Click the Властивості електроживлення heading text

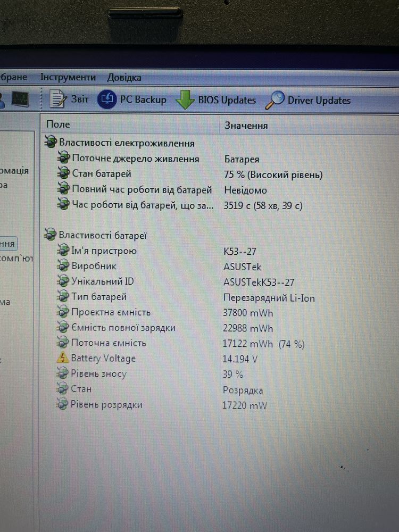click(x=127, y=143)
